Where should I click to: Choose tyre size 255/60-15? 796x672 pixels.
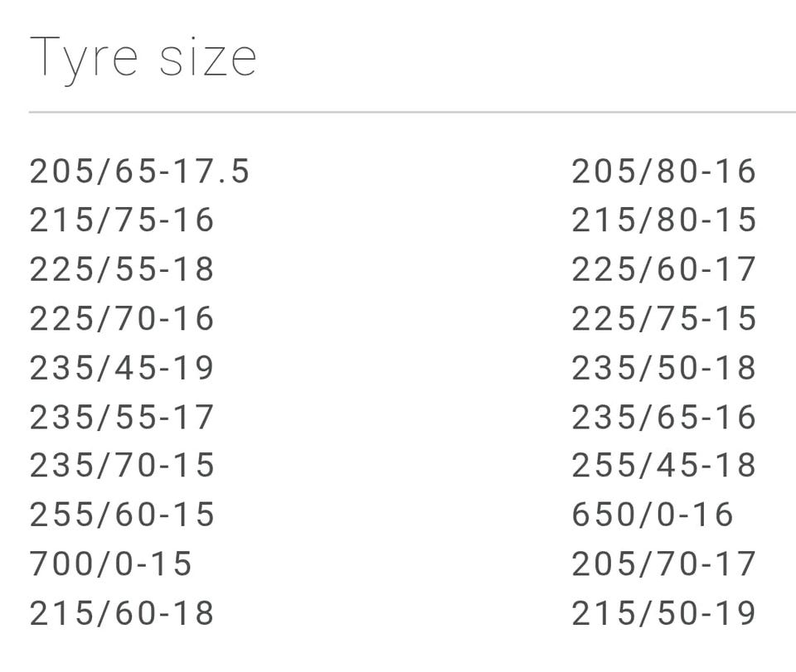point(122,515)
